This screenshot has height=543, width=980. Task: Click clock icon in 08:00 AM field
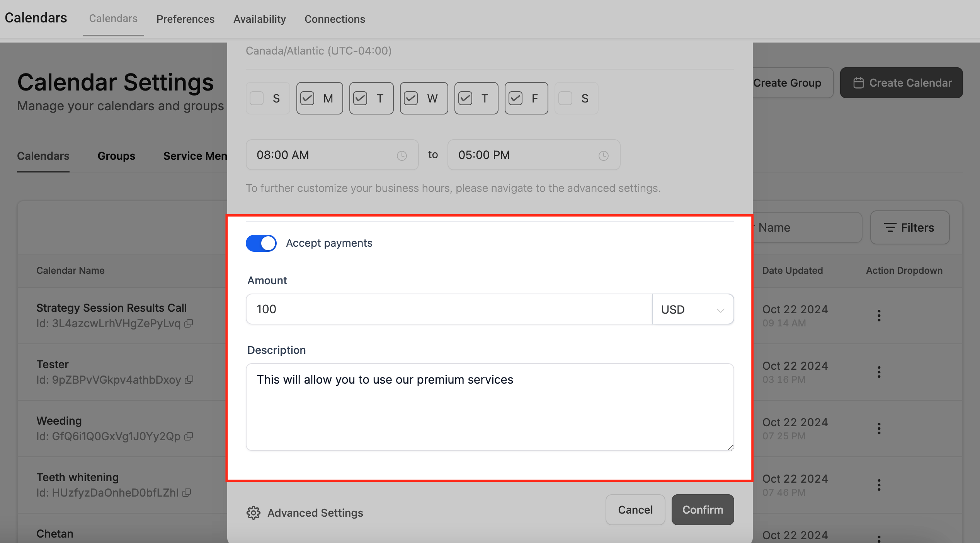pyautogui.click(x=402, y=155)
